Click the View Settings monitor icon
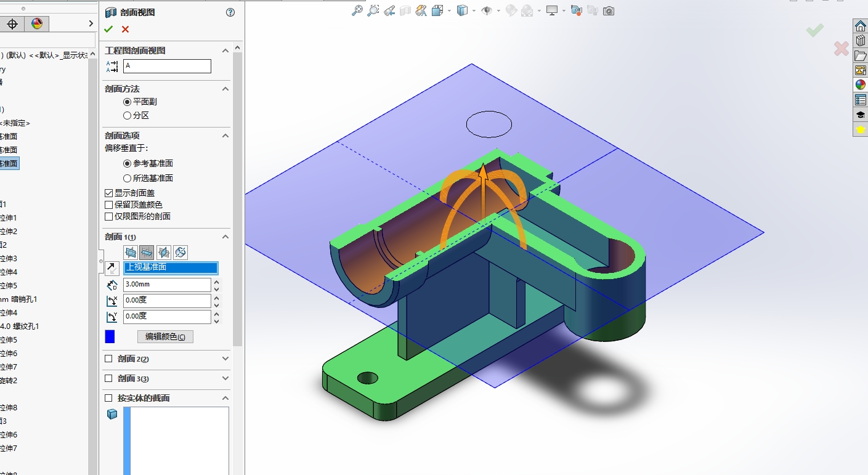Viewport: 868px width, 475px height. (x=551, y=10)
